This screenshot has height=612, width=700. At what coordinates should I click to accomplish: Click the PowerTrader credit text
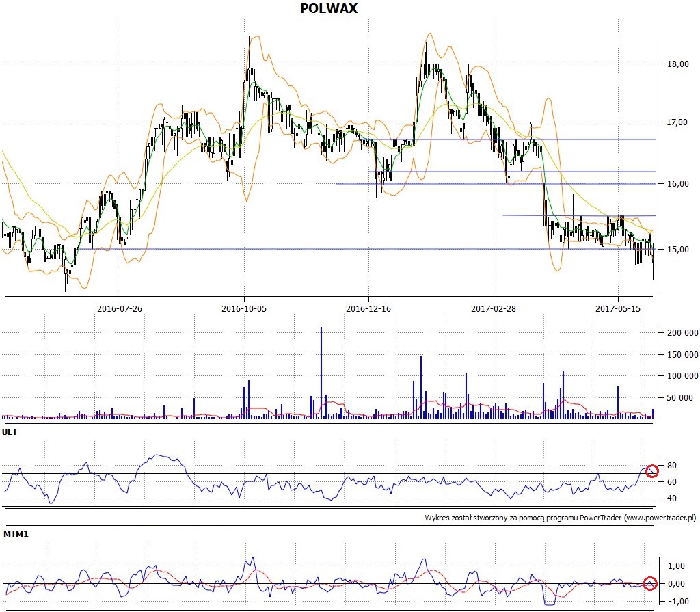click(561, 518)
